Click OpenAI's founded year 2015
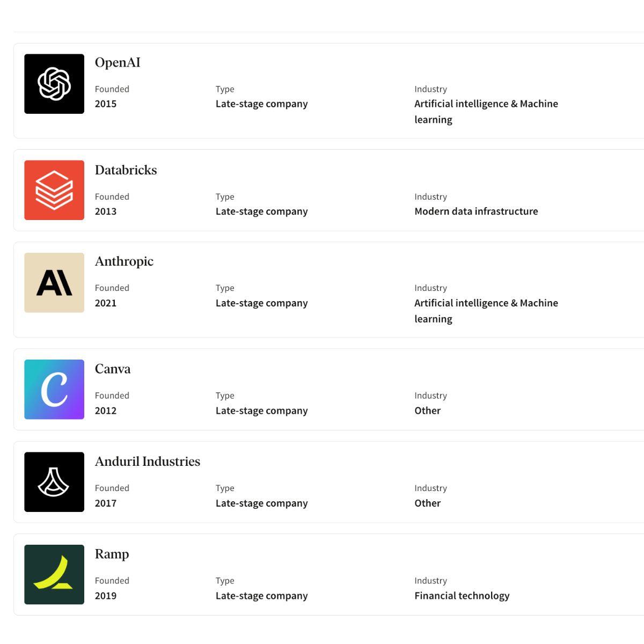This screenshot has width=644, height=644. (106, 104)
